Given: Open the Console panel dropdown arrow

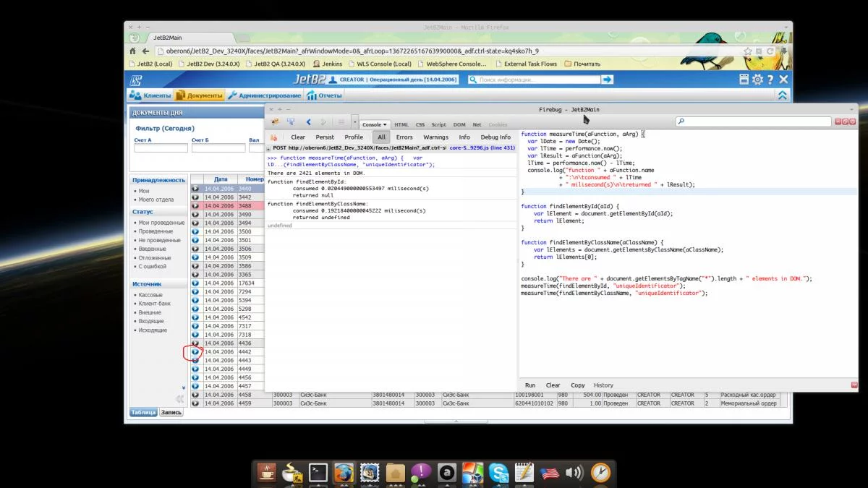Looking at the screenshot, I should (x=386, y=125).
